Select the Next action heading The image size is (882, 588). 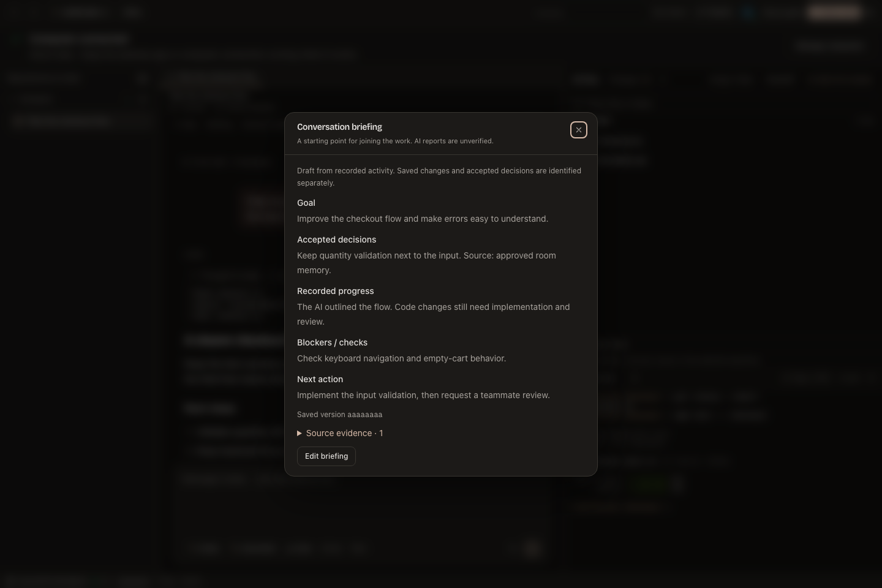(x=320, y=379)
